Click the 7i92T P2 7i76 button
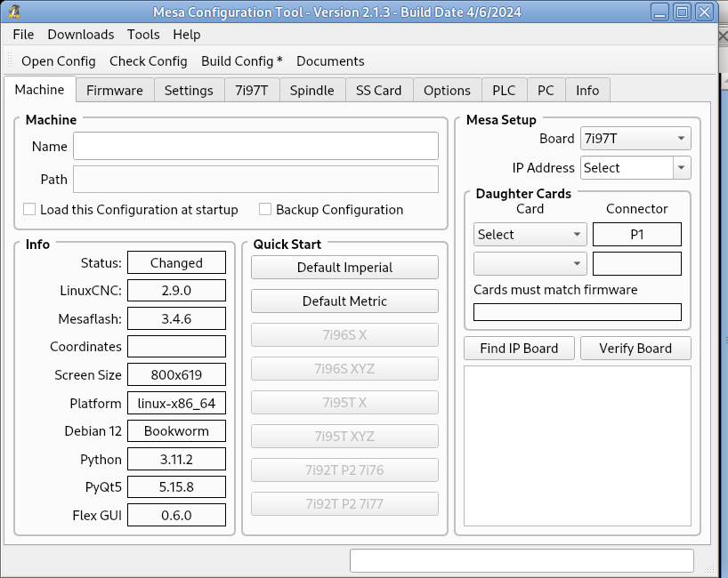Screen dimensions: 728x578 344,470
